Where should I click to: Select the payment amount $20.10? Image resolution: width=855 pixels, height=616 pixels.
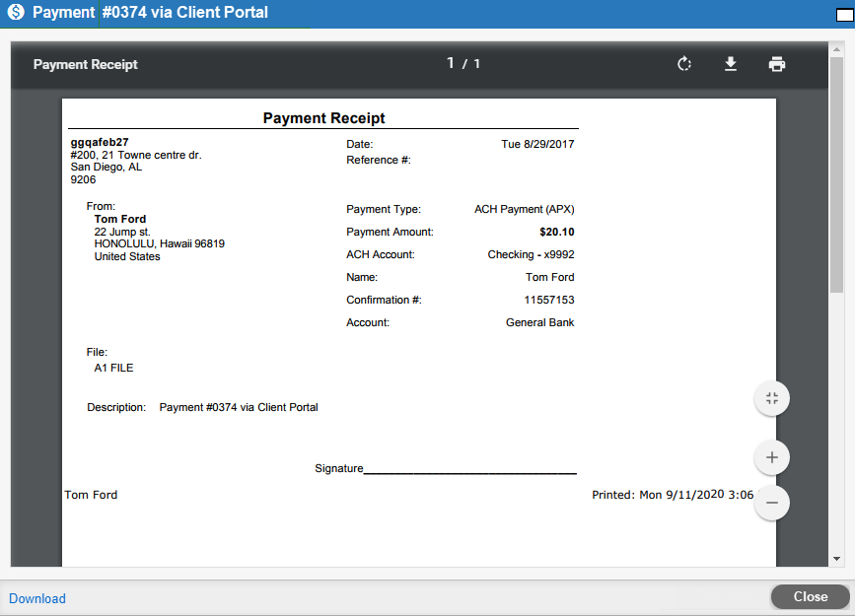(557, 232)
